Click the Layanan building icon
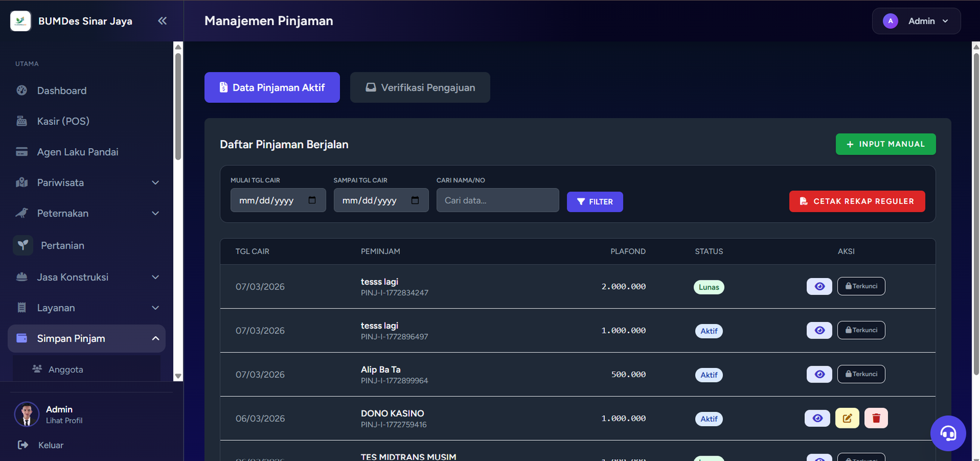Image resolution: width=980 pixels, height=461 pixels. [x=22, y=308]
